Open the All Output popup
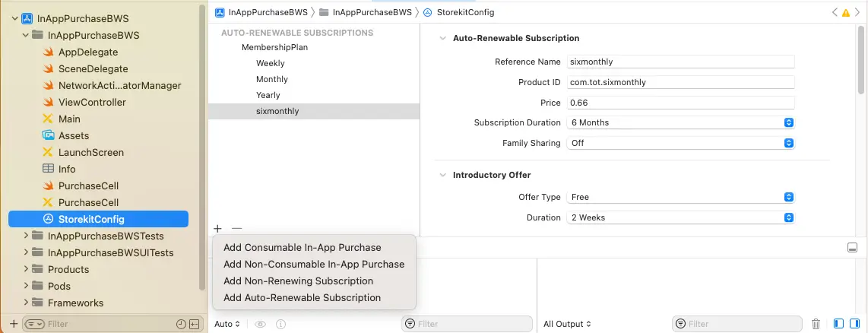This screenshot has height=333, width=868. click(568, 324)
